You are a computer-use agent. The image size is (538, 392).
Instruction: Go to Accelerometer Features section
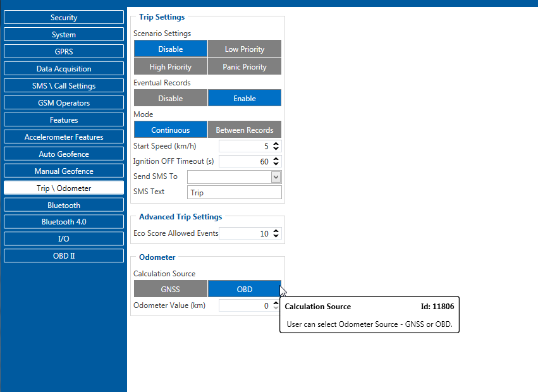pos(64,137)
